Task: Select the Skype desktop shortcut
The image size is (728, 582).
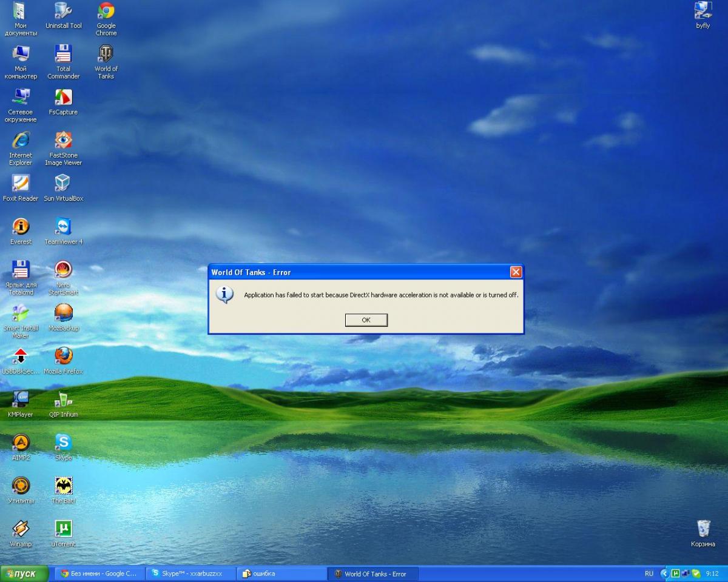Action: coord(64,447)
